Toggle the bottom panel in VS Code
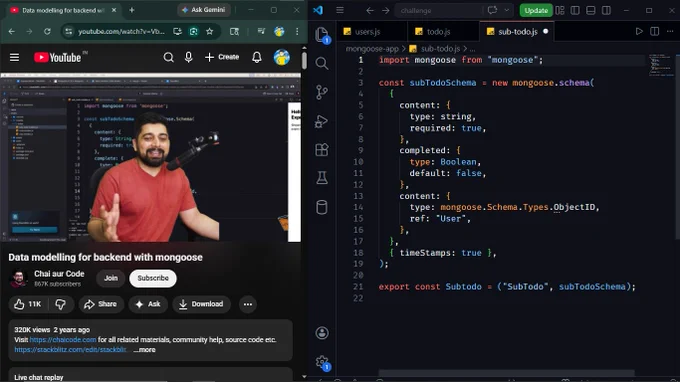Viewport: 680px width, 382px height. coord(591,10)
